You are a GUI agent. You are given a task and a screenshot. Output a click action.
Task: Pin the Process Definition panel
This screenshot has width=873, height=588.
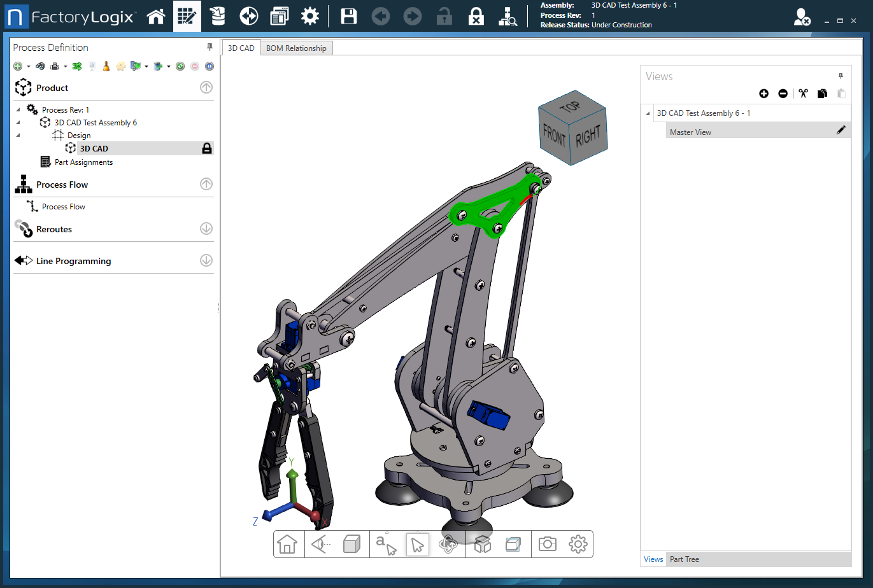(209, 46)
